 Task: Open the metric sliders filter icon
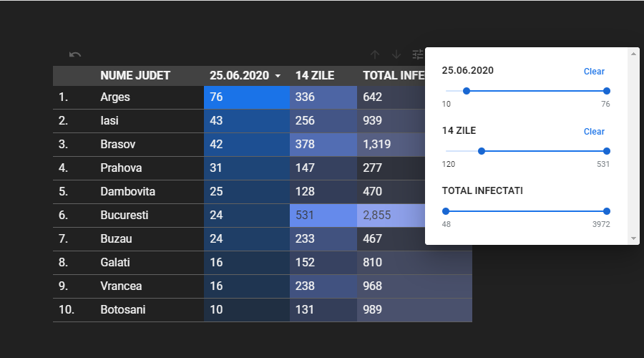[x=418, y=54]
